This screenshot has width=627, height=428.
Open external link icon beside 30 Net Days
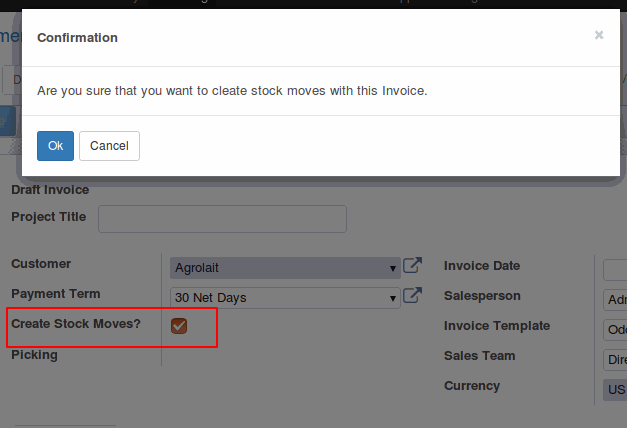pyautogui.click(x=412, y=296)
